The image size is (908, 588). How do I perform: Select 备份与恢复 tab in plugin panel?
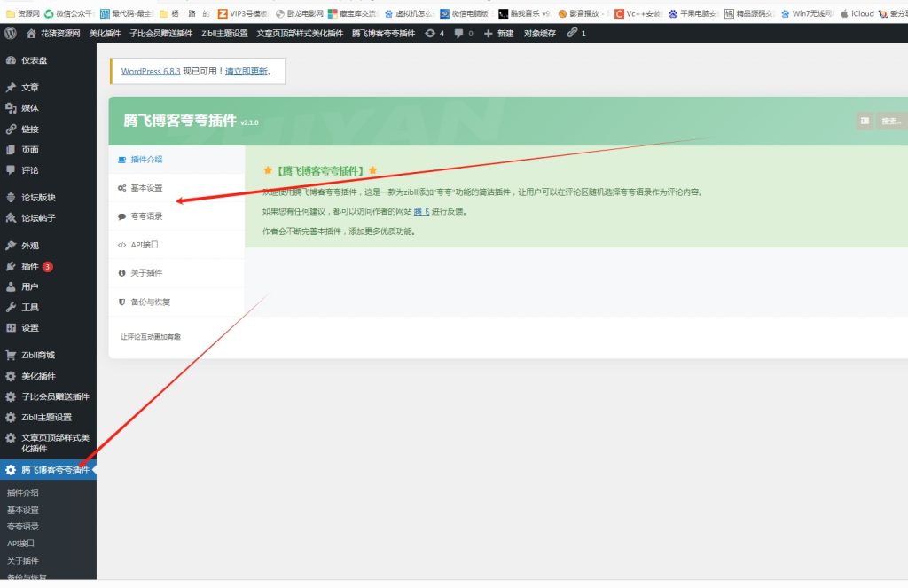pos(150,302)
